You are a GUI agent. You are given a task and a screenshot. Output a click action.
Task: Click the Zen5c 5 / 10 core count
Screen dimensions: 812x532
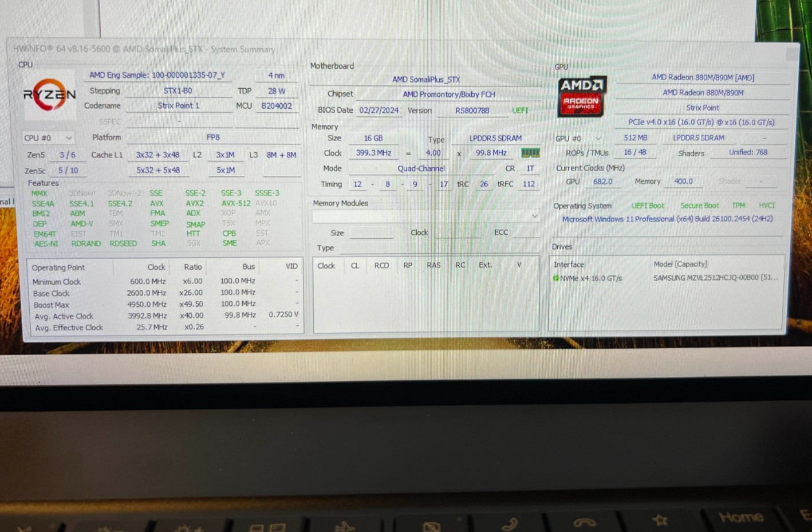click(68, 171)
